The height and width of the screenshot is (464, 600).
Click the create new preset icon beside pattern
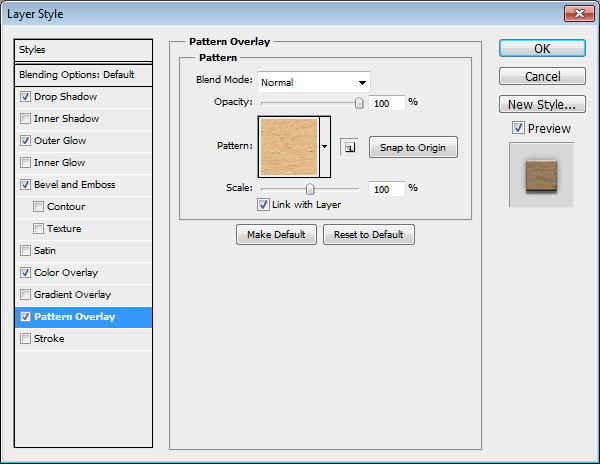(349, 147)
